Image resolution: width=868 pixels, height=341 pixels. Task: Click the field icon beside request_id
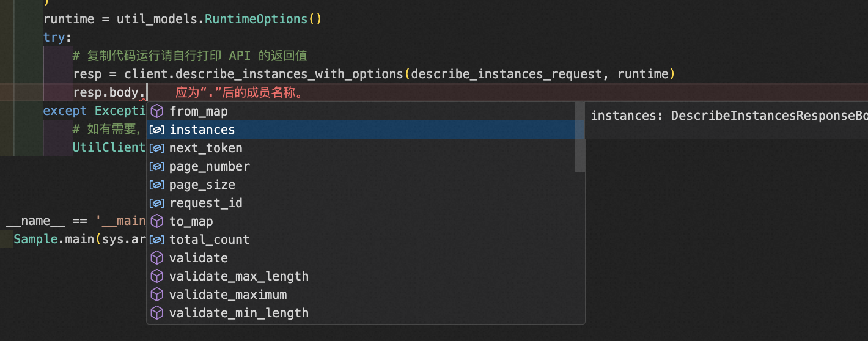(157, 203)
